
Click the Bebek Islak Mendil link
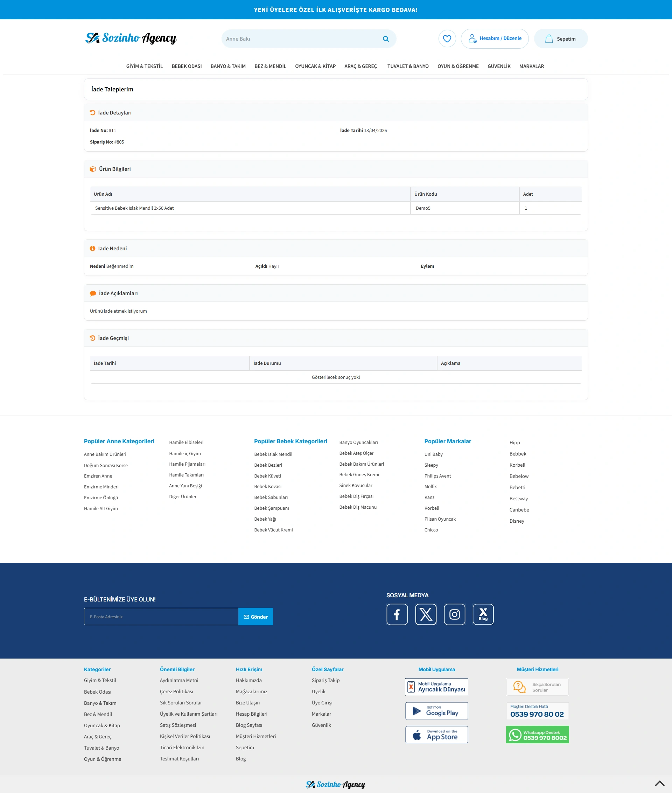pyautogui.click(x=273, y=454)
